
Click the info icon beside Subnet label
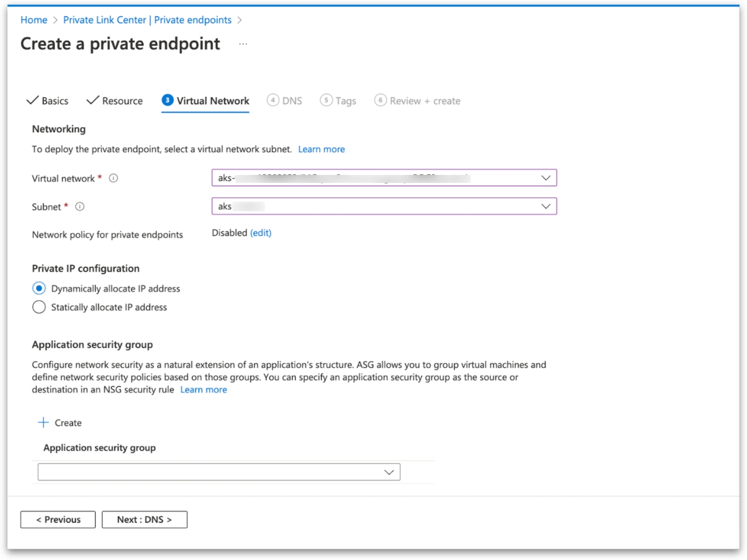pos(80,206)
